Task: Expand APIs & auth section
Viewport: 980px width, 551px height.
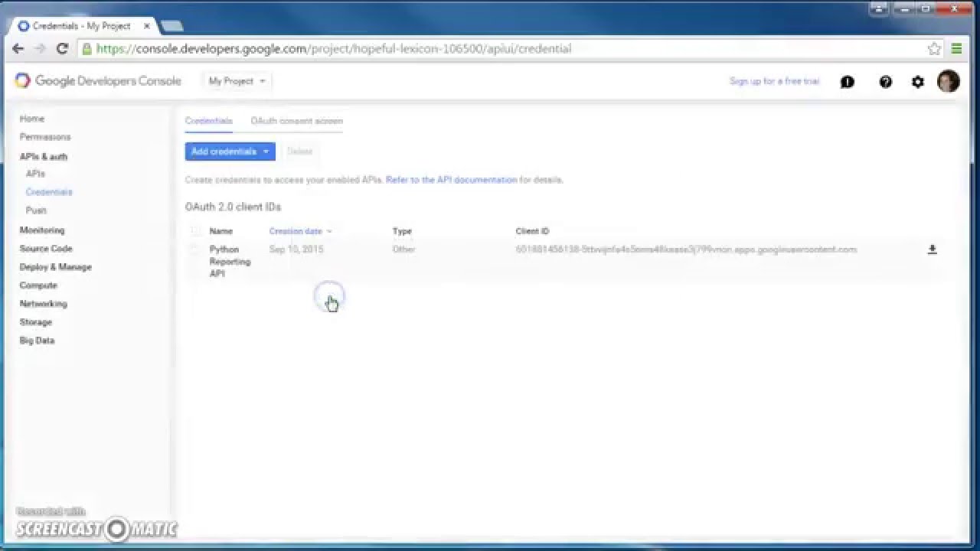Action: pyautogui.click(x=44, y=156)
